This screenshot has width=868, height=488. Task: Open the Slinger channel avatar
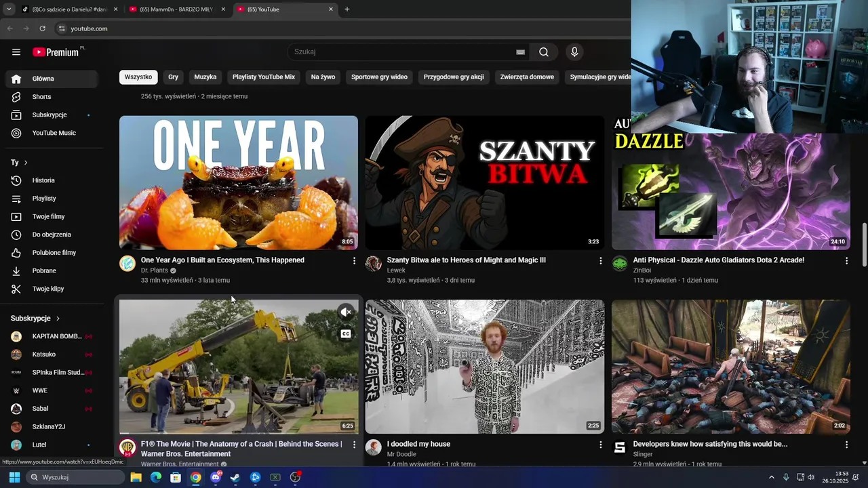[x=620, y=447]
